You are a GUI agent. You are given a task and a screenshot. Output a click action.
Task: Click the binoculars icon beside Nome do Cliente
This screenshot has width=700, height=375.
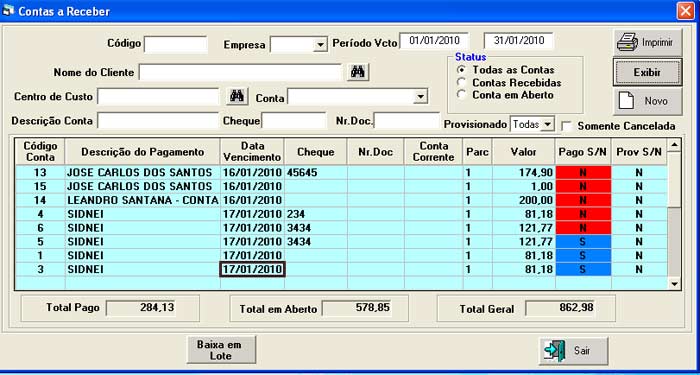(x=358, y=72)
